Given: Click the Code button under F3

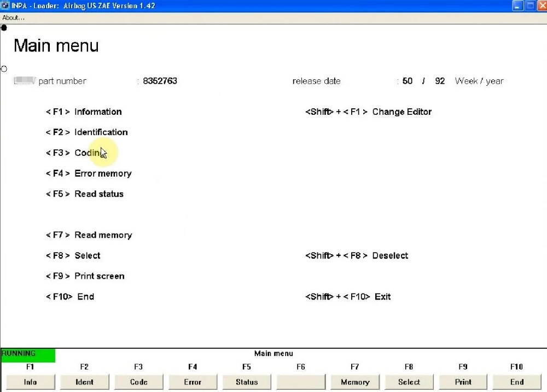Looking at the screenshot, I should coord(138,382).
